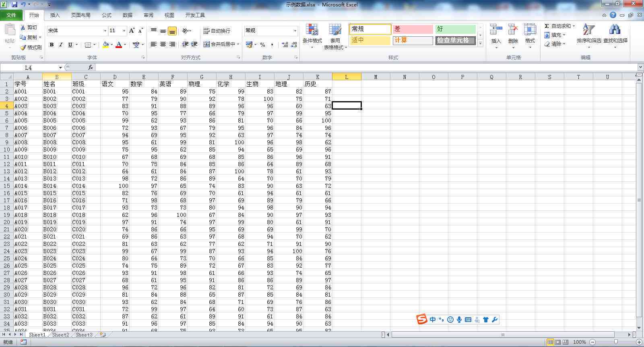The height and width of the screenshot is (347, 644).
Task: Switch to the 页面布局 tab
Action: tap(80, 15)
